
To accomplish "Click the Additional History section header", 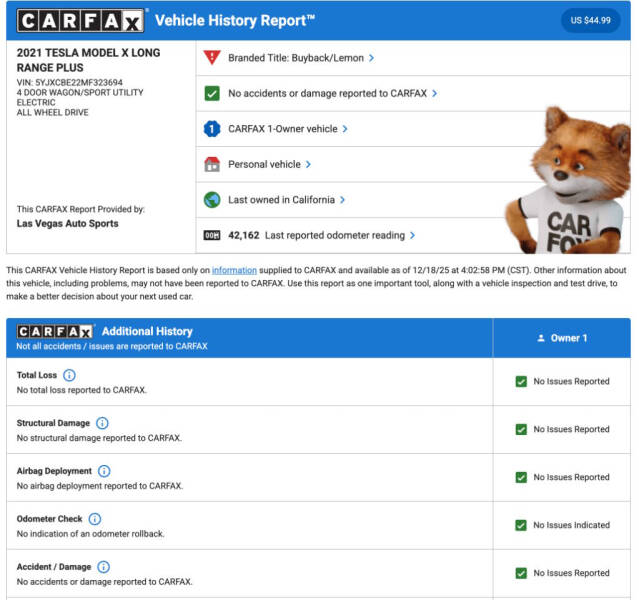I will pos(147,331).
